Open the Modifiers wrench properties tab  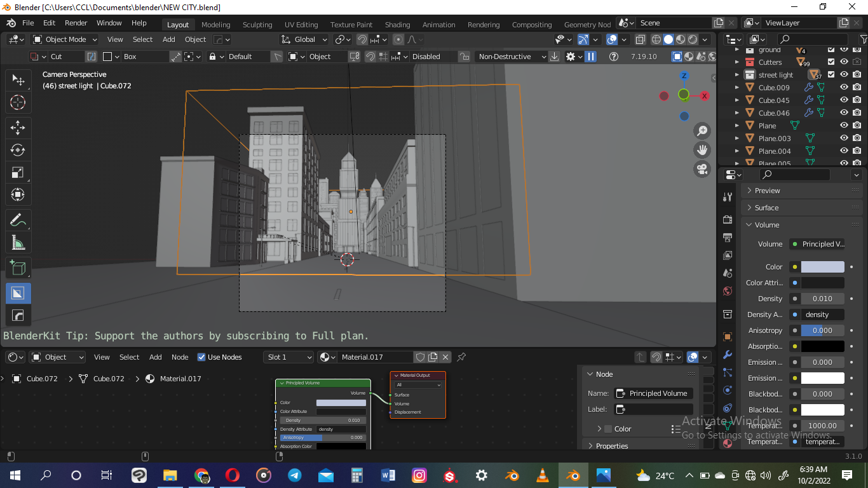click(728, 355)
